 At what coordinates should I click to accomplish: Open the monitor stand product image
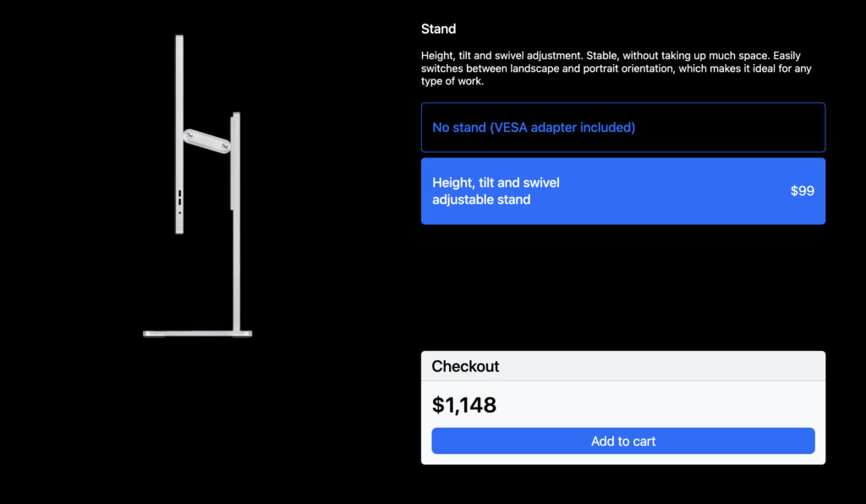196,186
